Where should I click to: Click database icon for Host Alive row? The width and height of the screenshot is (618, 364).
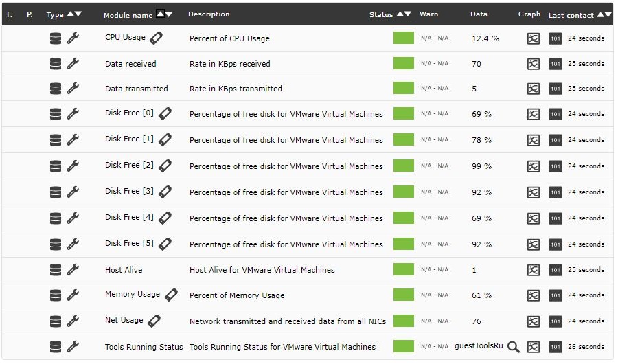(56, 270)
